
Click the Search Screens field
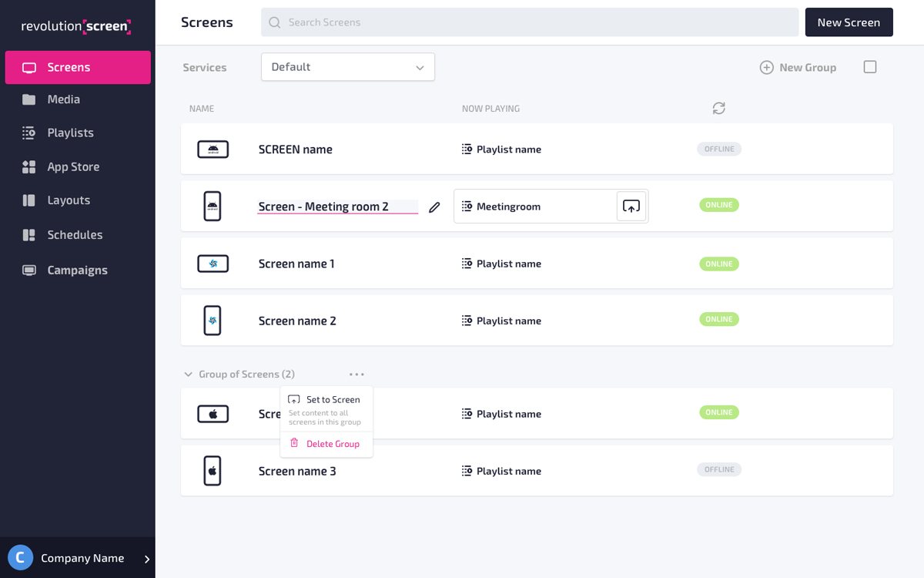[530, 22]
